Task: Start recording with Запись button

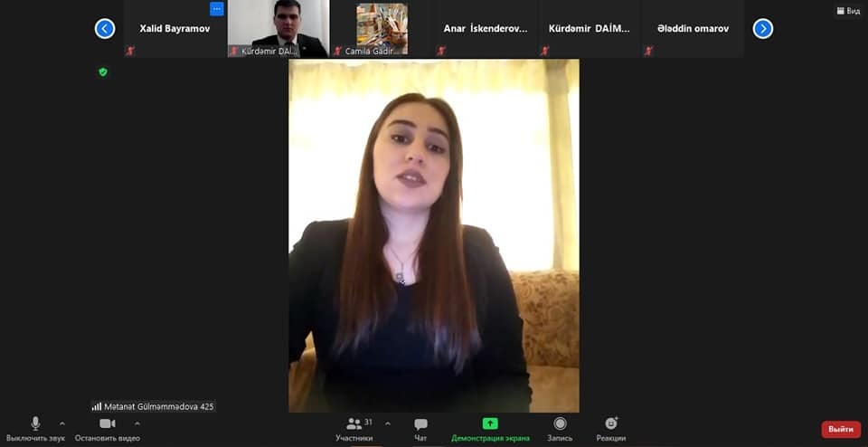Action: click(x=560, y=429)
